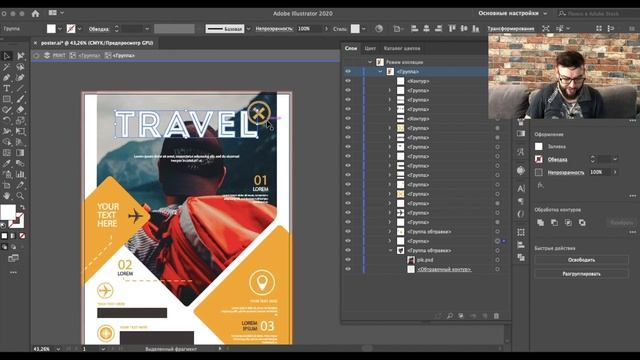The image size is (640, 360).
Task: Select the Zoom magnifier tool
Action: click(20, 196)
